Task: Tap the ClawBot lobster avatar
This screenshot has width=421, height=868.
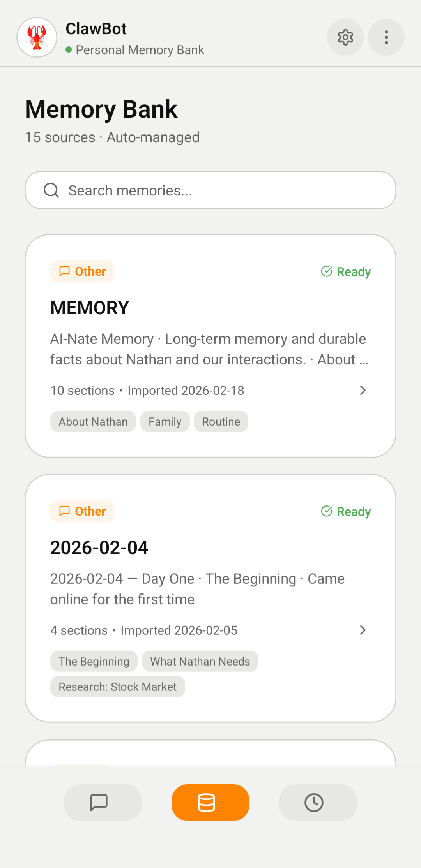Action: tap(37, 37)
